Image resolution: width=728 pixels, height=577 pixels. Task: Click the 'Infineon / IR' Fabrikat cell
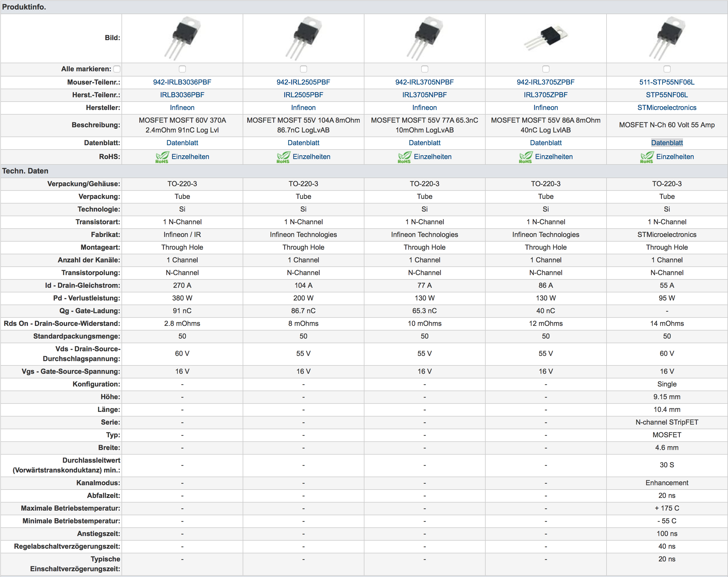tap(182, 235)
